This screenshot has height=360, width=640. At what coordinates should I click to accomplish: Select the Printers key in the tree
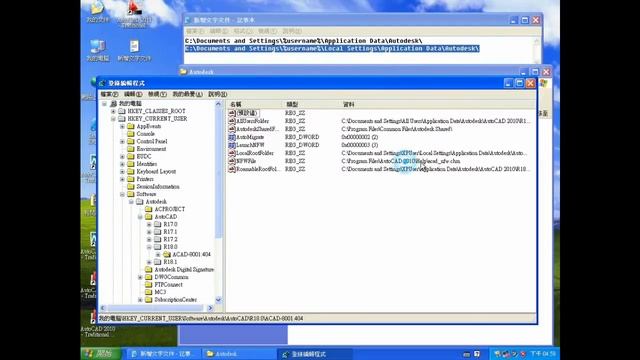pos(145,179)
